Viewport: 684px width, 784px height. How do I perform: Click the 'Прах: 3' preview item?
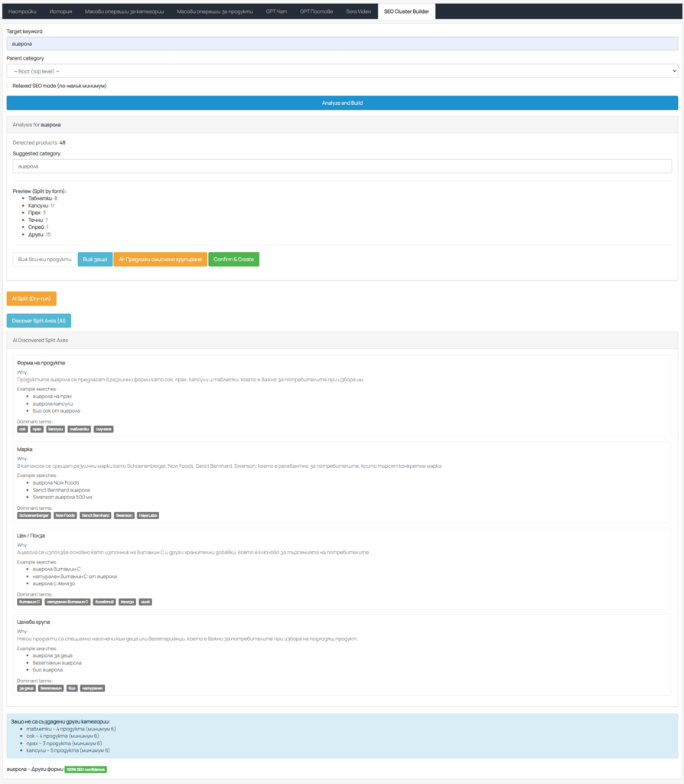tap(37, 213)
